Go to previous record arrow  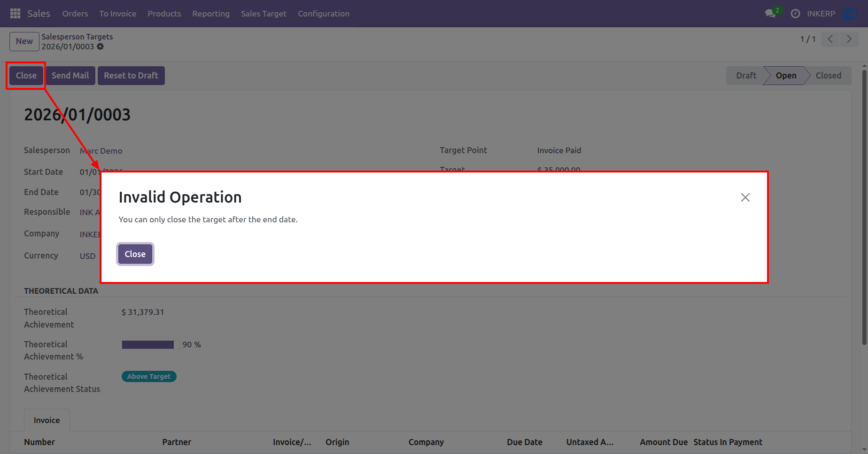830,39
